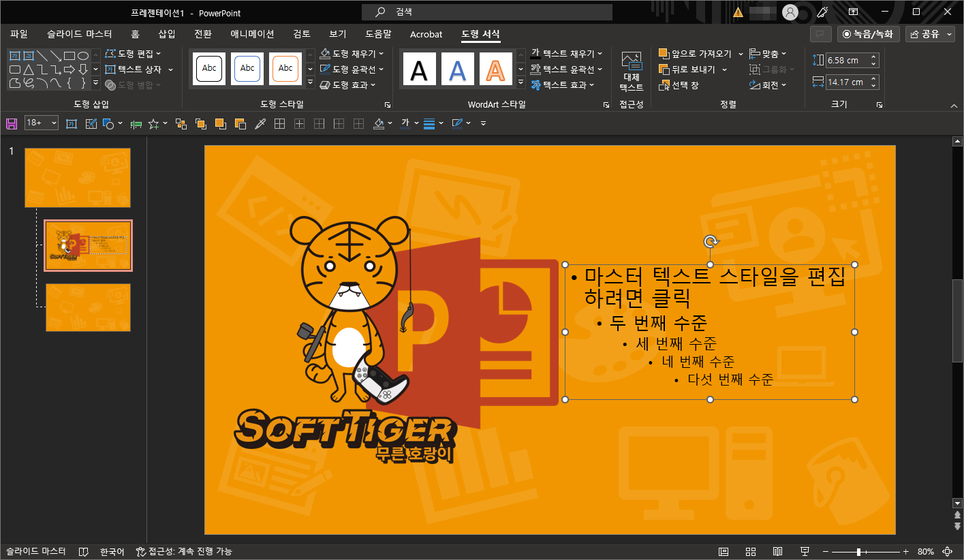Select the Triangle shape in shape gallery

pos(28,69)
